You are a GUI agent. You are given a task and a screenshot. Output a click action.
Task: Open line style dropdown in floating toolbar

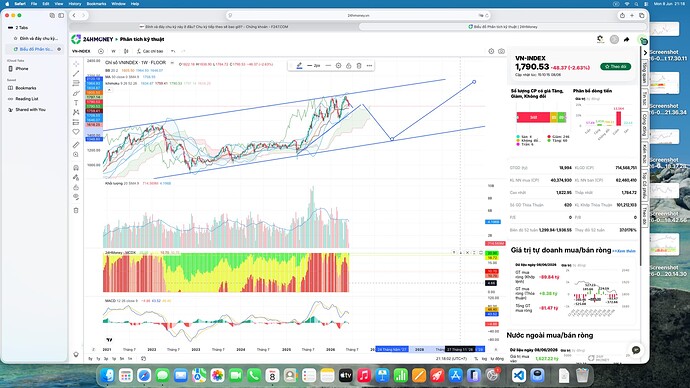[x=328, y=66]
